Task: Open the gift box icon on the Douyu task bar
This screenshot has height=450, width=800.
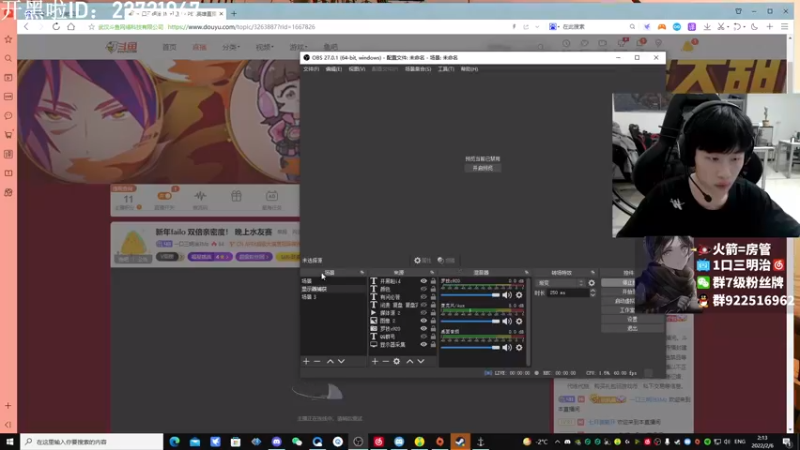Action: (236, 196)
